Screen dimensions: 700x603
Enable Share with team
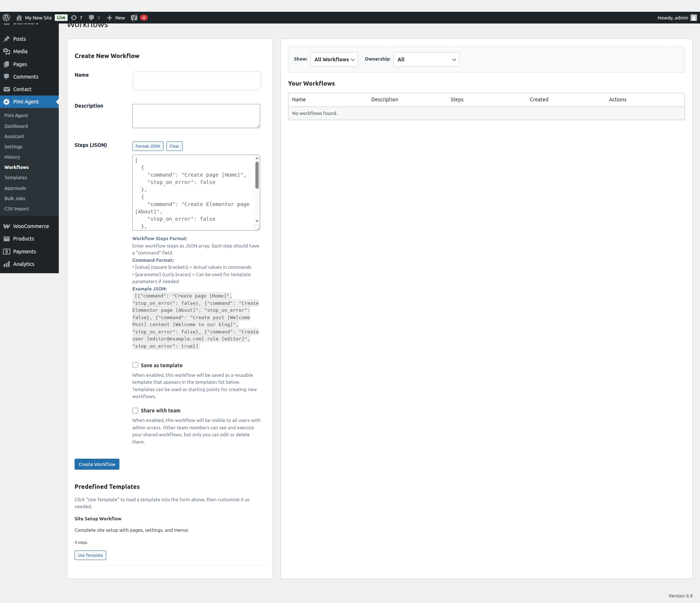pos(135,410)
